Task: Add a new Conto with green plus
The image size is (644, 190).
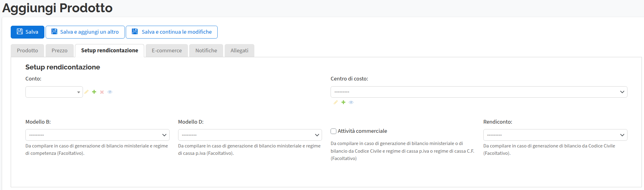Action: (x=94, y=92)
